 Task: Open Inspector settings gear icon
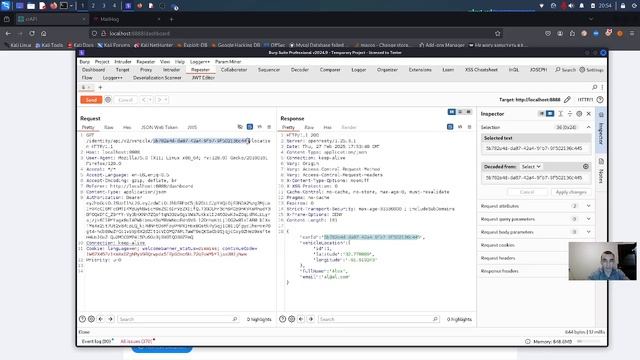tap(579, 113)
